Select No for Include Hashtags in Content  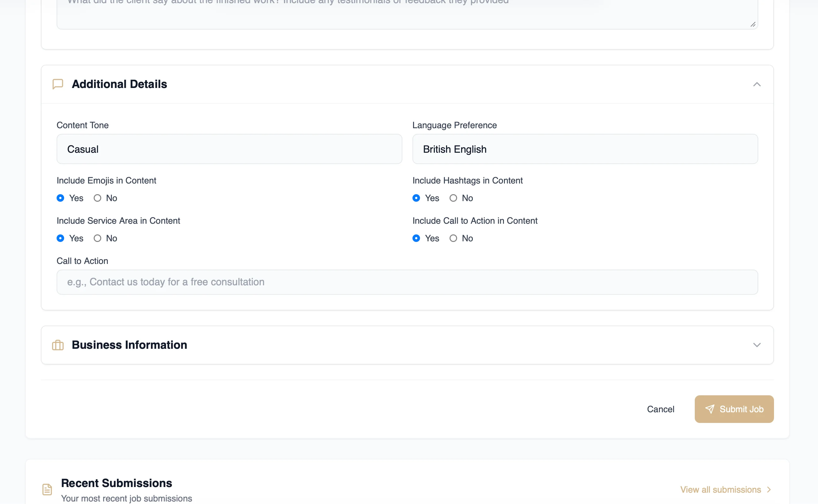pos(453,198)
